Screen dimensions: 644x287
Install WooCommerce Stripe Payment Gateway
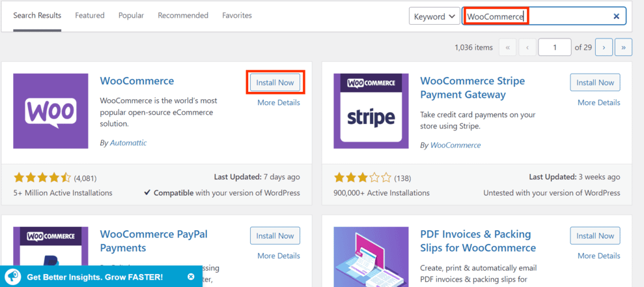(x=595, y=83)
